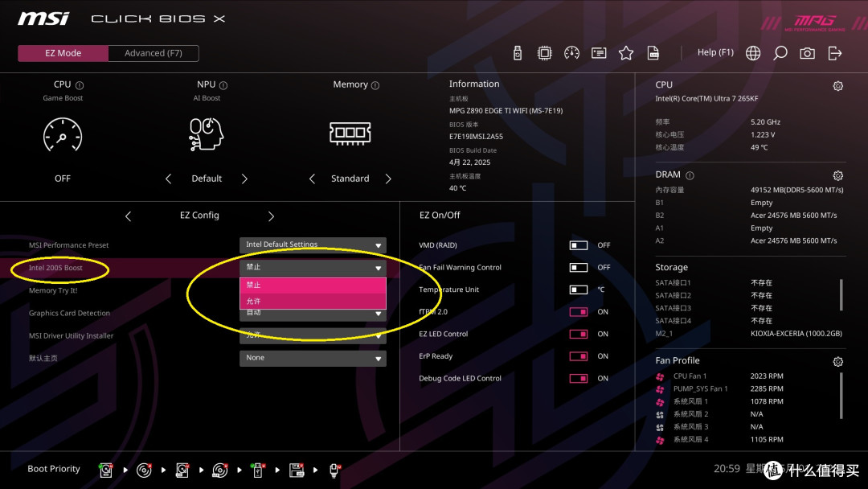Click left arrow beside NPU Default
This screenshot has height=489, width=868.
pyautogui.click(x=168, y=179)
